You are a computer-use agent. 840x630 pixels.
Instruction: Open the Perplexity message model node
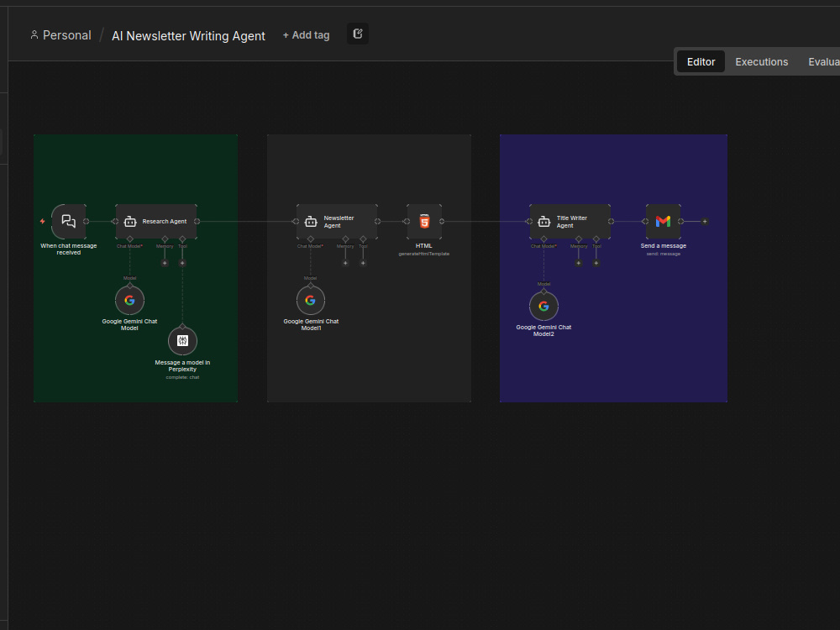tap(182, 341)
